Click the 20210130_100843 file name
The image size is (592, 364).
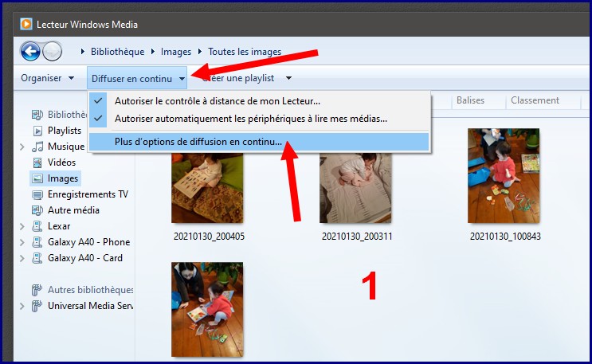[x=505, y=237]
